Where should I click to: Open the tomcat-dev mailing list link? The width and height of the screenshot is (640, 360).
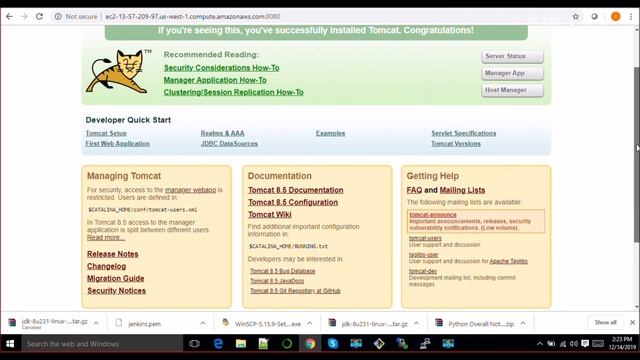point(423,271)
